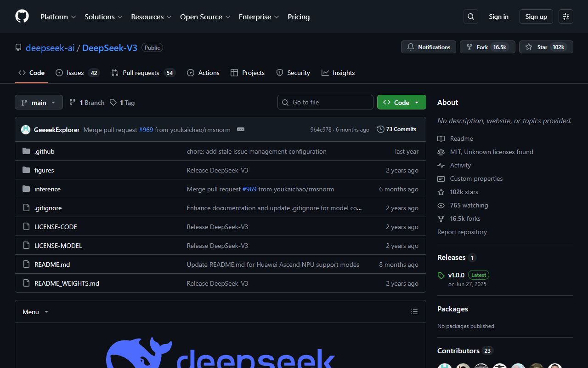Click the GitHub logo icon
This screenshot has height=368, width=588.
click(x=22, y=17)
